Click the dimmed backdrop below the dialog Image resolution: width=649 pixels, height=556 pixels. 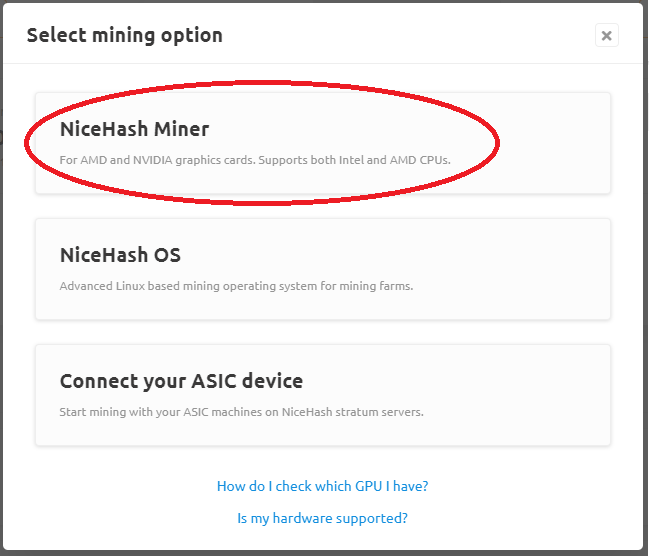pos(322,553)
